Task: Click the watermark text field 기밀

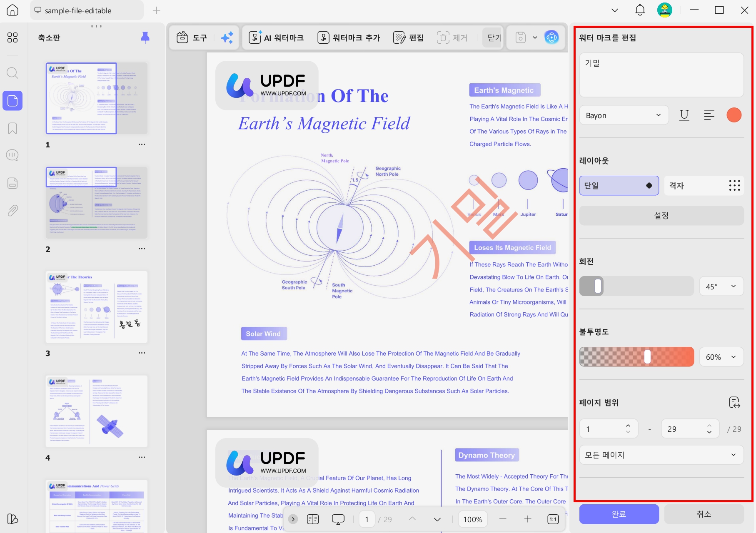Action: pyautogui.click(x=661, y=75)
